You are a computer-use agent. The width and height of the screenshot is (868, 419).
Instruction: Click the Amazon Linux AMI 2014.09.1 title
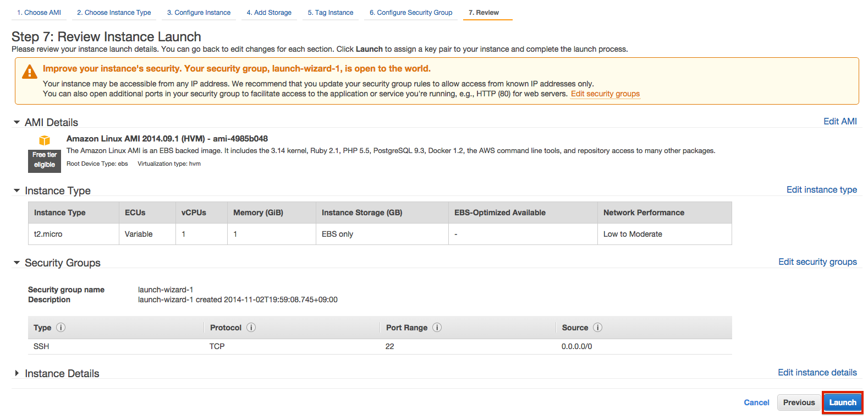167,139
